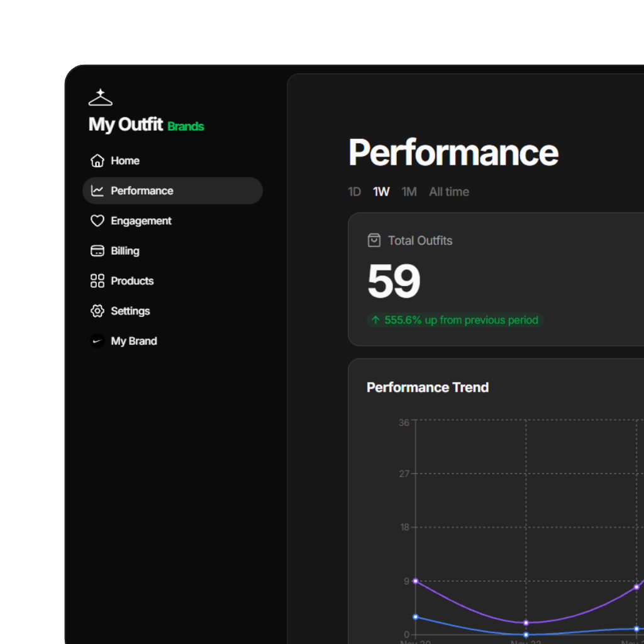
Task: Navigate to the Billing page
Action: (x=124, y=251)
